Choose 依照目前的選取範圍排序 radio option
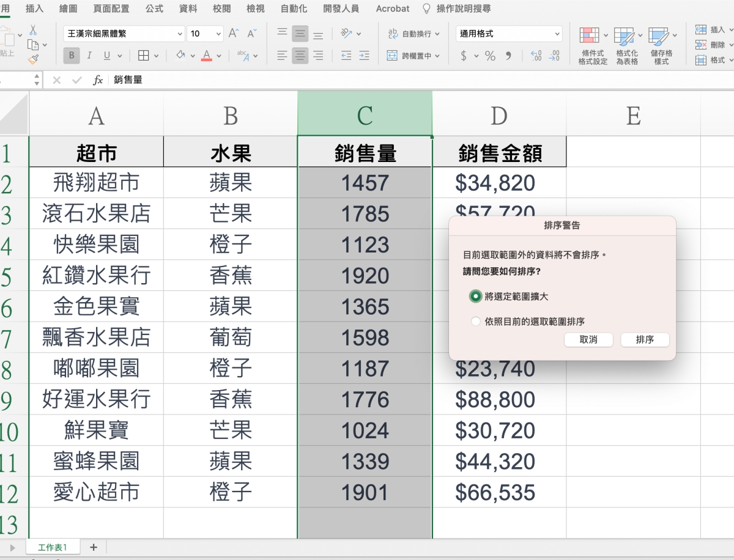Viewport: 734px width, 560px height. click(x=475, y=322)
